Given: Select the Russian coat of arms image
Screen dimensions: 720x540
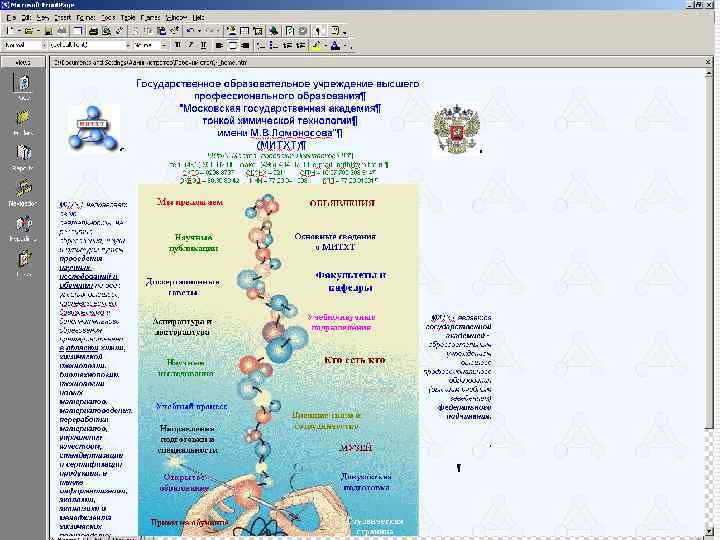Looking at the screenshot, I should pos(456,129).
